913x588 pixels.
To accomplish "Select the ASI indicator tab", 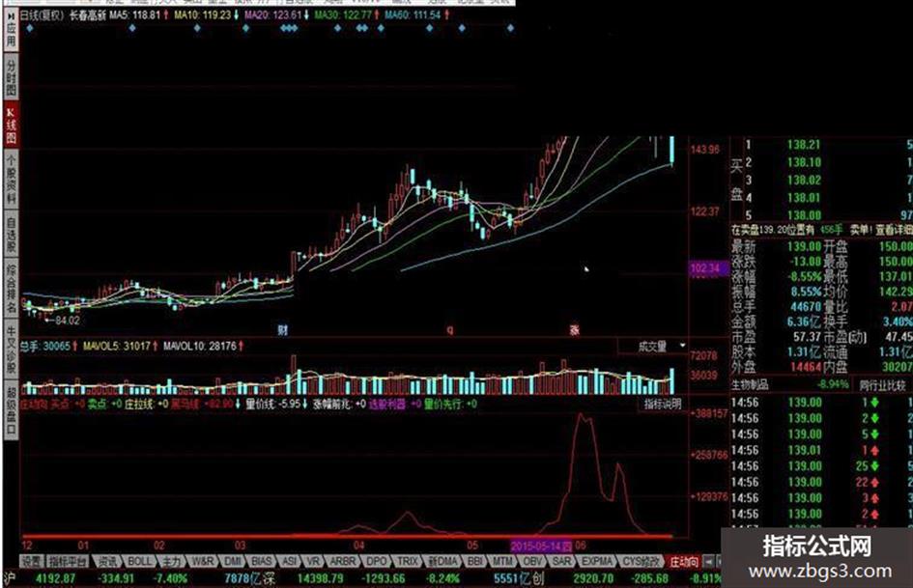I will (290, 561).
